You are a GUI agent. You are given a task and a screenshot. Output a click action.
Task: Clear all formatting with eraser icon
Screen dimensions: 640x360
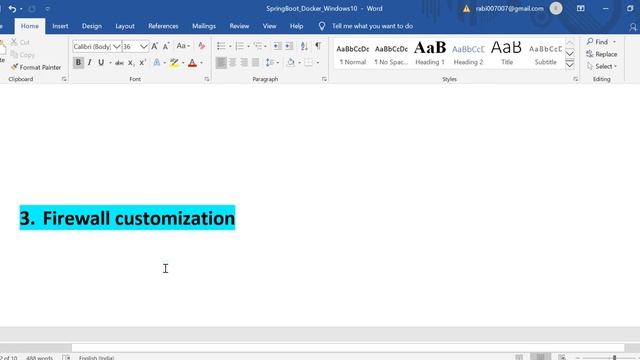point(202,46)
